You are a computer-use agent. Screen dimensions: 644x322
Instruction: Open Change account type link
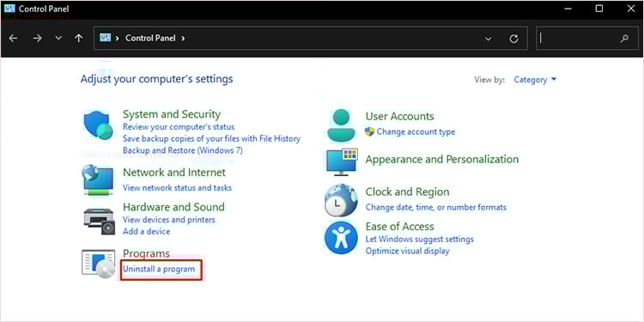point(416,132)
